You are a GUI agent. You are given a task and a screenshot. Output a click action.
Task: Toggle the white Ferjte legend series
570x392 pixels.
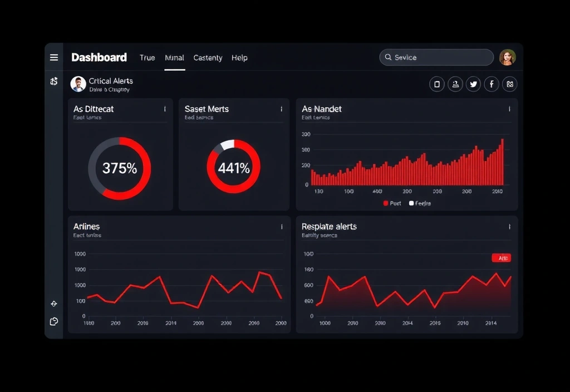420,203
